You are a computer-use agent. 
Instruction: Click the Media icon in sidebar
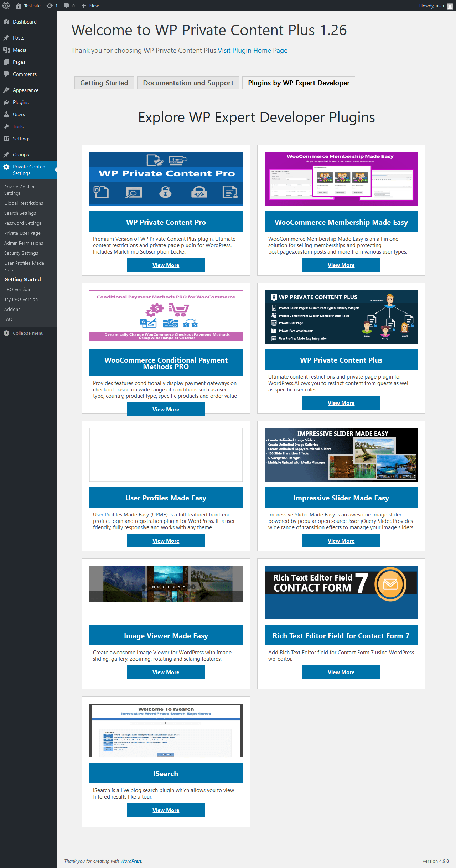coord(6,50)
